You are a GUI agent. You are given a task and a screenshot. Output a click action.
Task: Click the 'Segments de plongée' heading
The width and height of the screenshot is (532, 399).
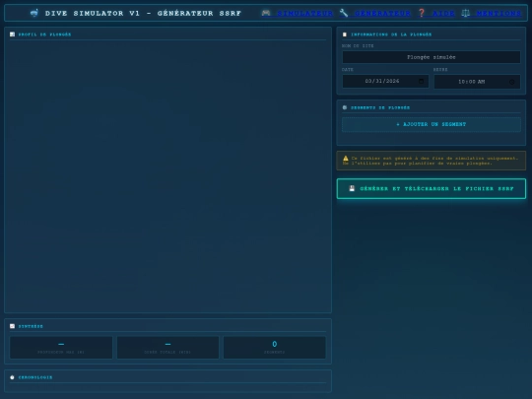[380, 107]
